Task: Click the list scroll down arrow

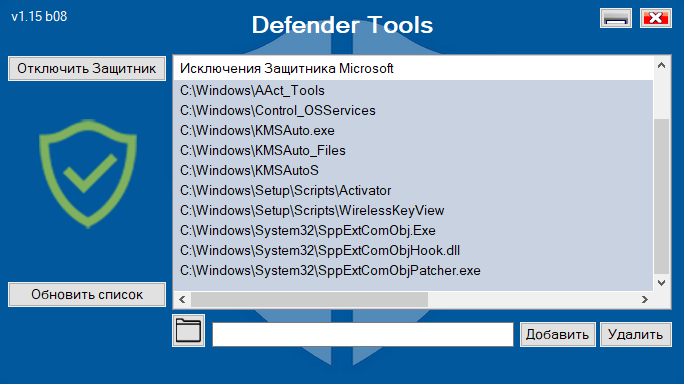Action: (661, 283)
